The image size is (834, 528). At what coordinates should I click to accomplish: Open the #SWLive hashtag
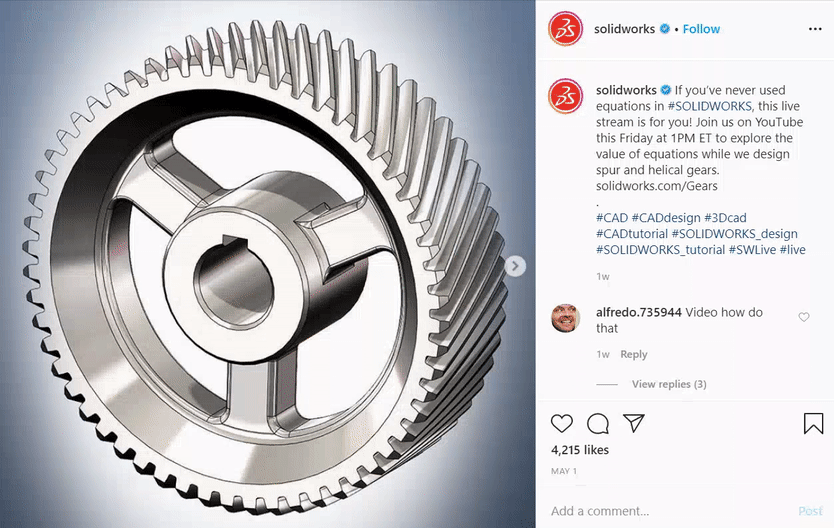coord(752,249)
